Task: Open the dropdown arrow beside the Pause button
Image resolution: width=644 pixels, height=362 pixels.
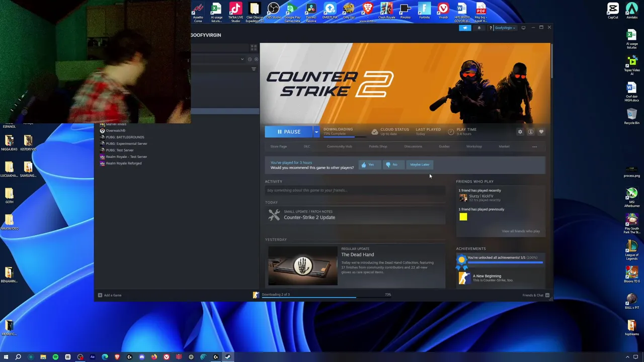Action: click(x=316, y=132)
